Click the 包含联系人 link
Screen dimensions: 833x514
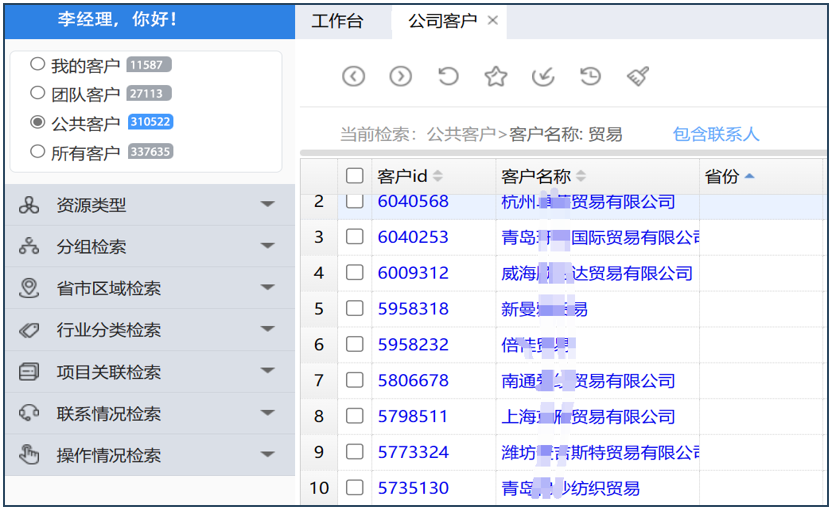[x=715, y=134]
